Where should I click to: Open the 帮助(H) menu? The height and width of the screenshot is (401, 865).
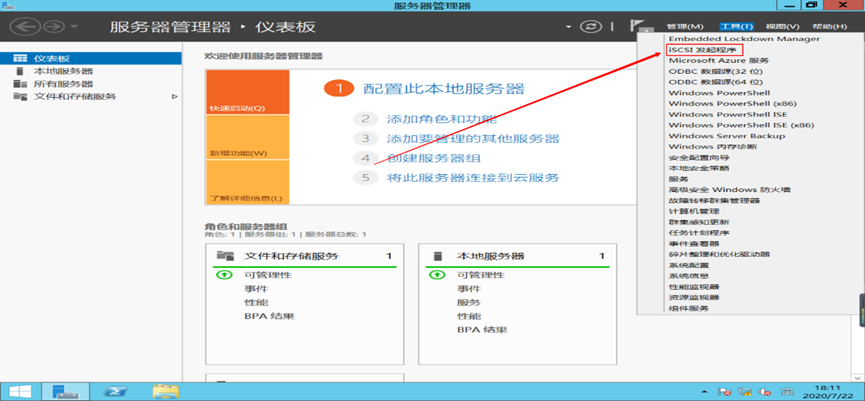point(829,26)
